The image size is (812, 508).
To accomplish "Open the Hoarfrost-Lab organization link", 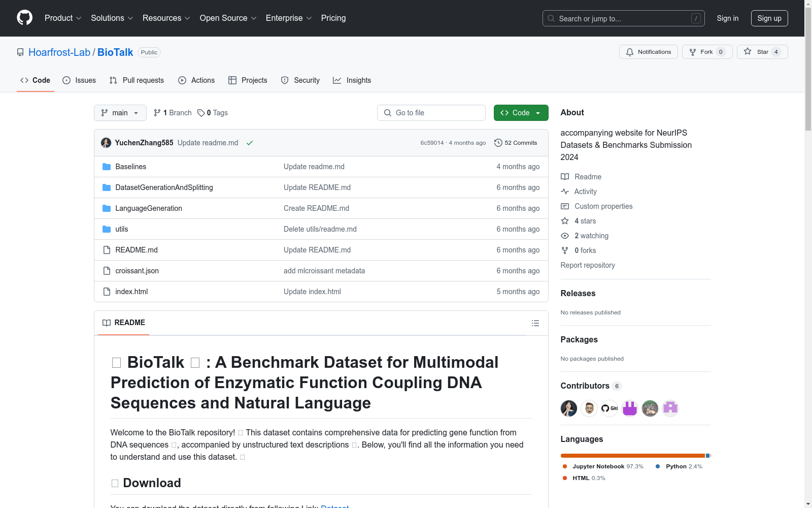I will coord(59,52).
